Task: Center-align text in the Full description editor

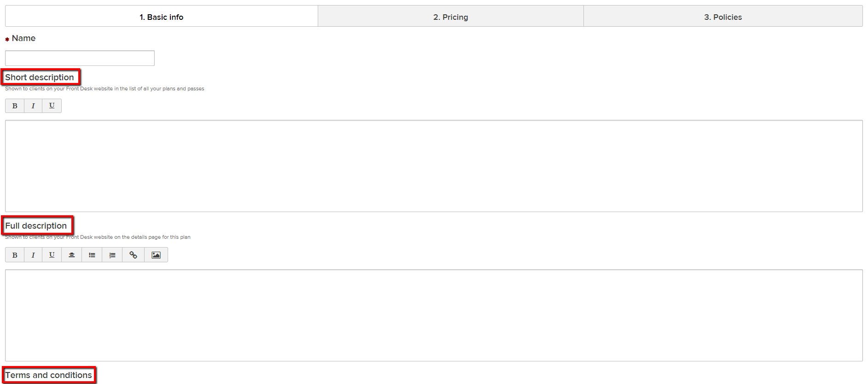Action: pos(72,255)
